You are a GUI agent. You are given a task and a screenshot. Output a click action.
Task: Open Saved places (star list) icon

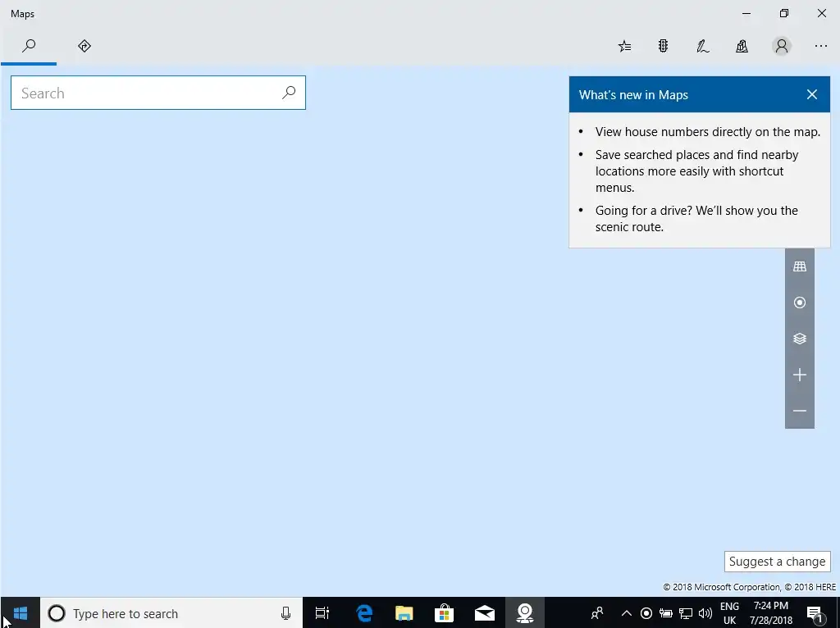(624, 47)
